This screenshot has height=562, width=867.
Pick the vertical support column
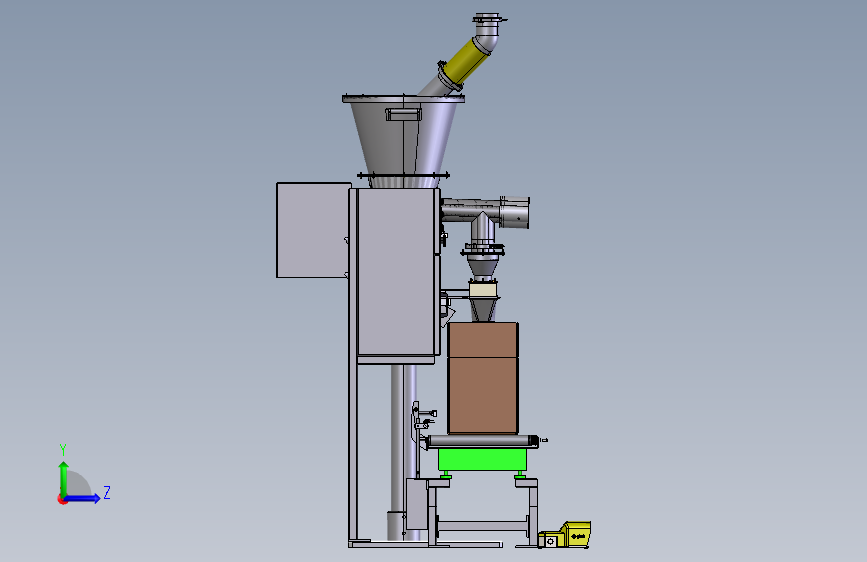click(404, 452)
